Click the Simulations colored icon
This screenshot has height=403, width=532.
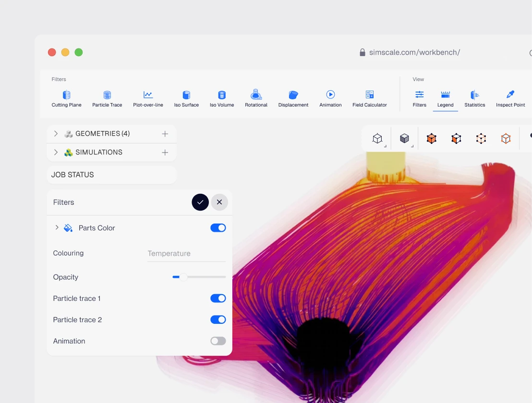coord(69,153)
